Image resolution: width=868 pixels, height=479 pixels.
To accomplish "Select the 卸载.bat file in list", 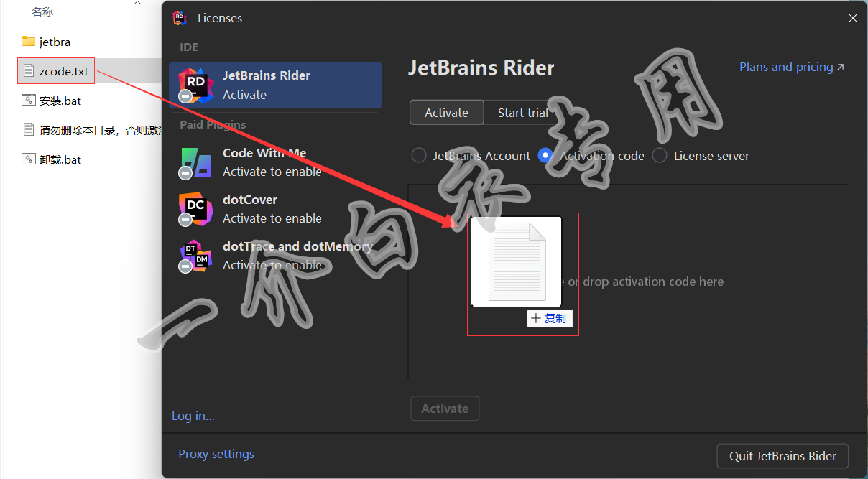I will pos(60,159).
